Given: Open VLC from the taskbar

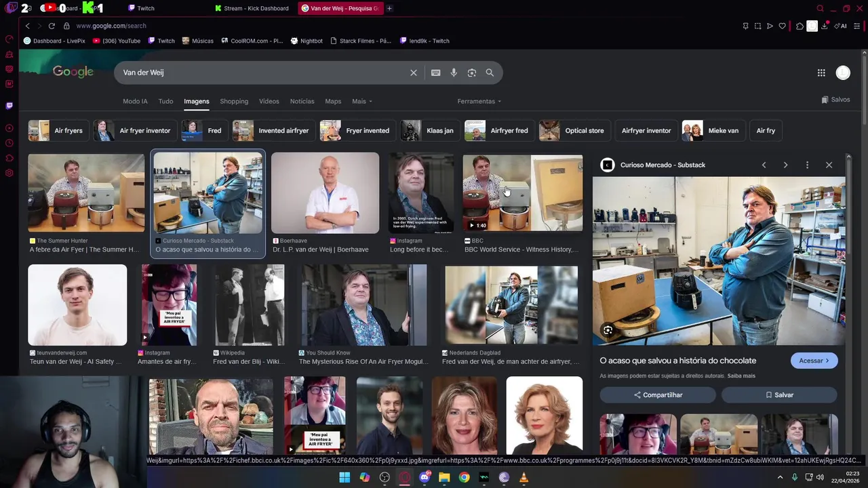Looking at the screenshot, I should (x=524, y=477).
